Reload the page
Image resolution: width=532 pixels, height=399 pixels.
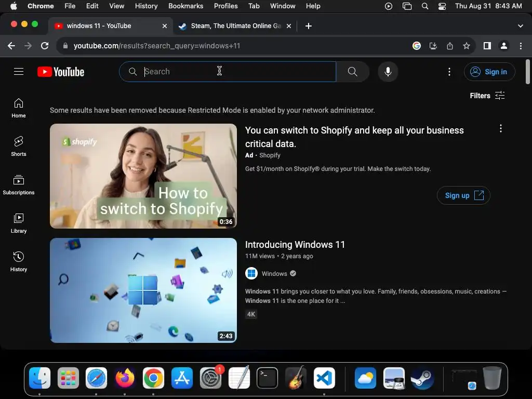point(45,46)
